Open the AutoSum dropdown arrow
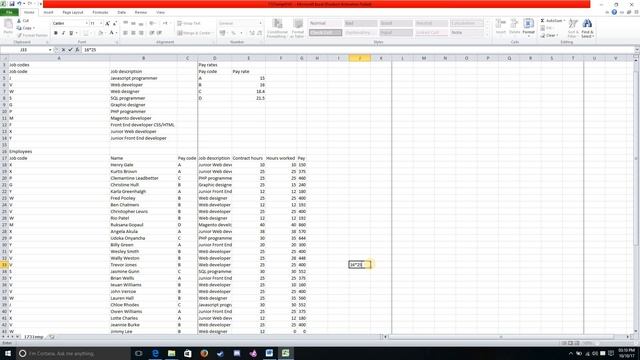 tap(564, 21)
